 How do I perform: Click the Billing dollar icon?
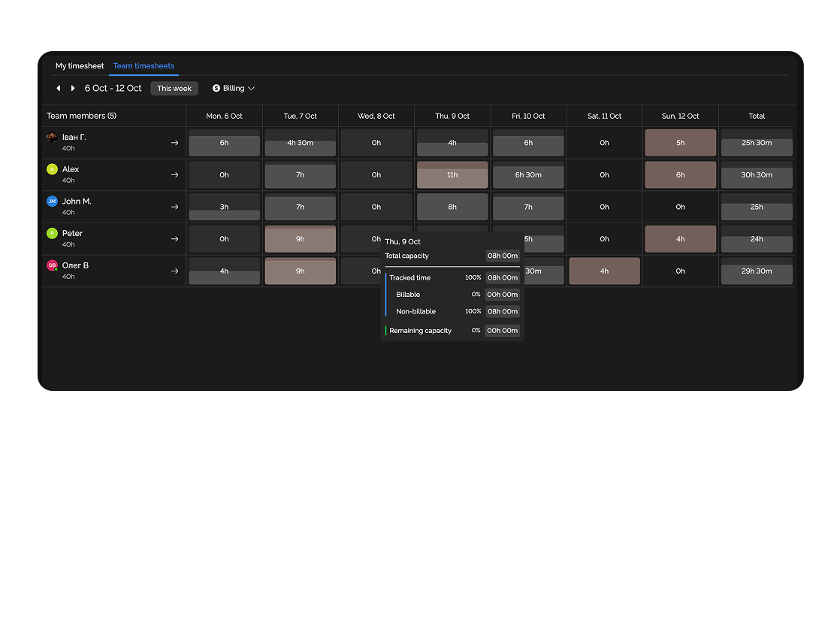pyautogui.click(x=216, y=88)
